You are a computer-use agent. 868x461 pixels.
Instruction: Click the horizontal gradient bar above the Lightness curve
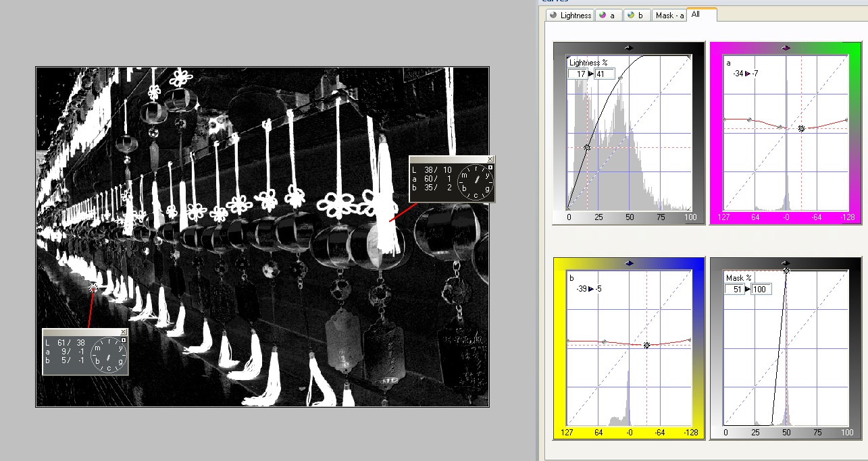(x=629, y=47)
